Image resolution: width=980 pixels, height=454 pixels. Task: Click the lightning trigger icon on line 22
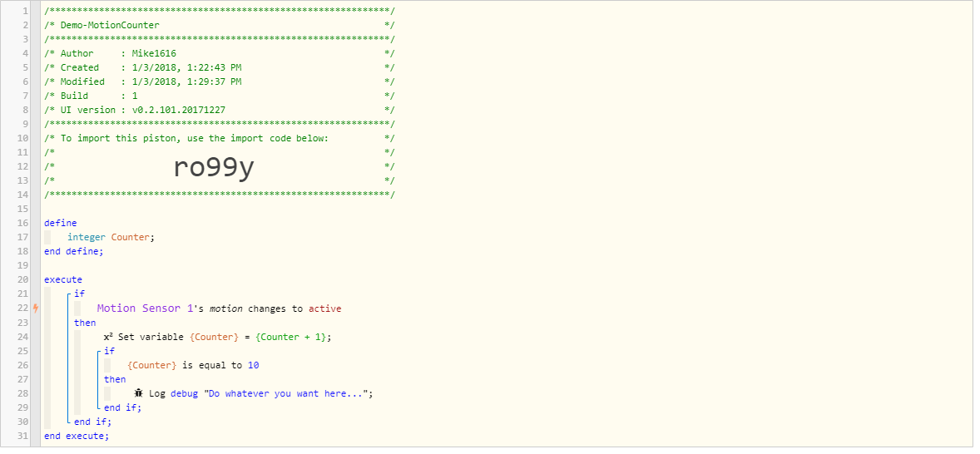(36, 308)
